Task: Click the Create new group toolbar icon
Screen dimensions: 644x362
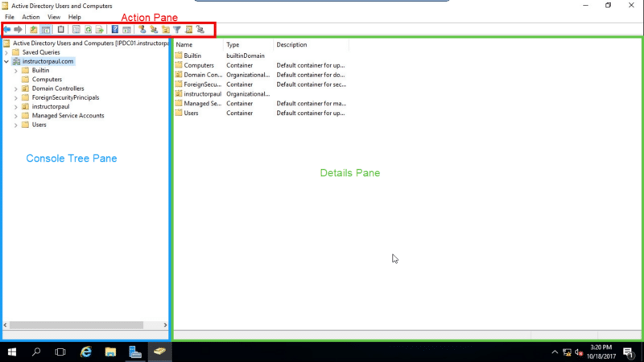Action: click(153, 30)
